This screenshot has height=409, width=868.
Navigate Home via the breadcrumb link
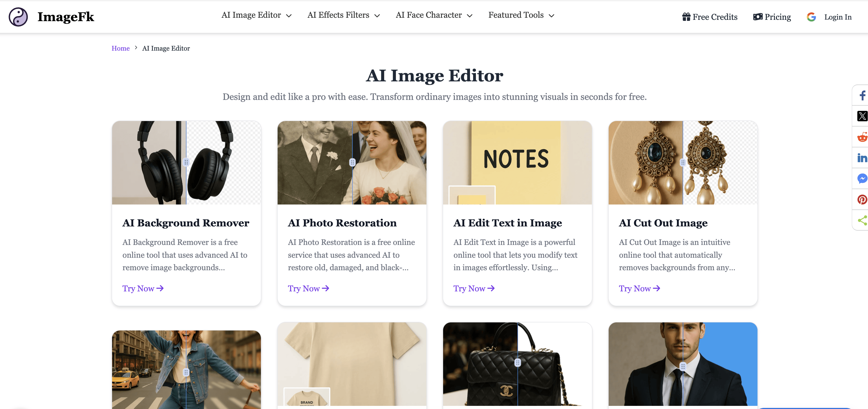120,48
